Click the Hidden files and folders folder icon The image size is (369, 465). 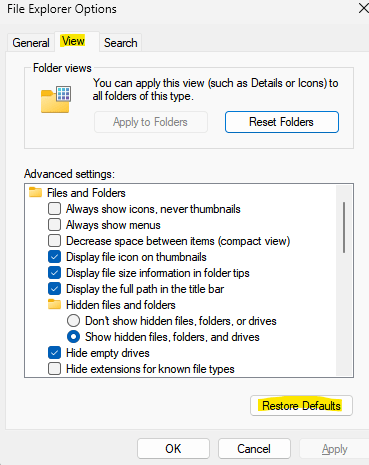point(54,304)
